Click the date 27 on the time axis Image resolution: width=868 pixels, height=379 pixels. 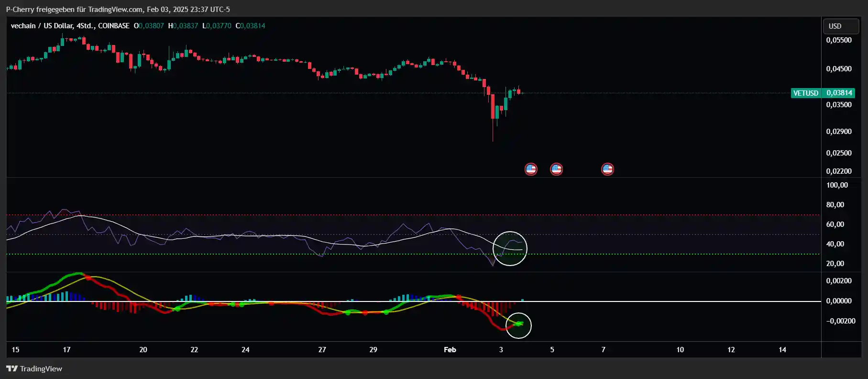click(322, 350)
